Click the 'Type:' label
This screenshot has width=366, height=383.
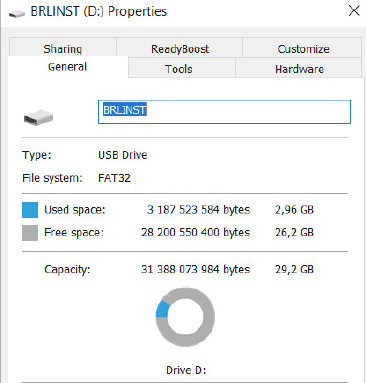click(x=37, y=155)
